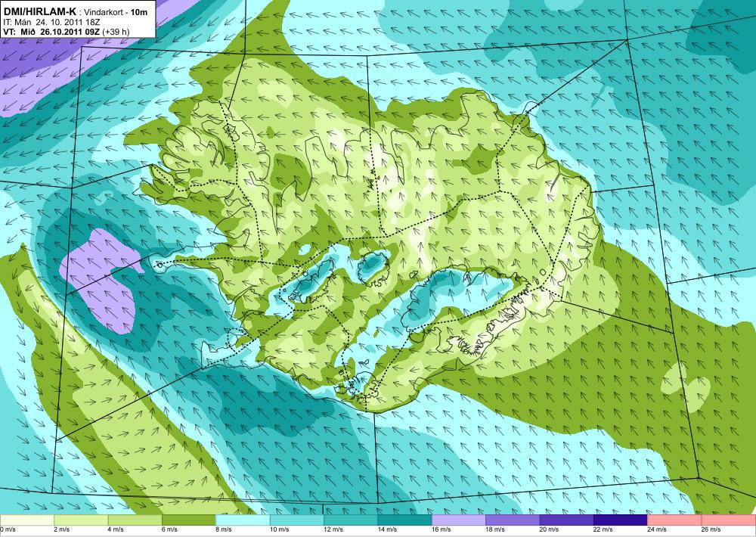Click the "2 m/s" legend label
The image size is (756, 537).
pos(62,529)
